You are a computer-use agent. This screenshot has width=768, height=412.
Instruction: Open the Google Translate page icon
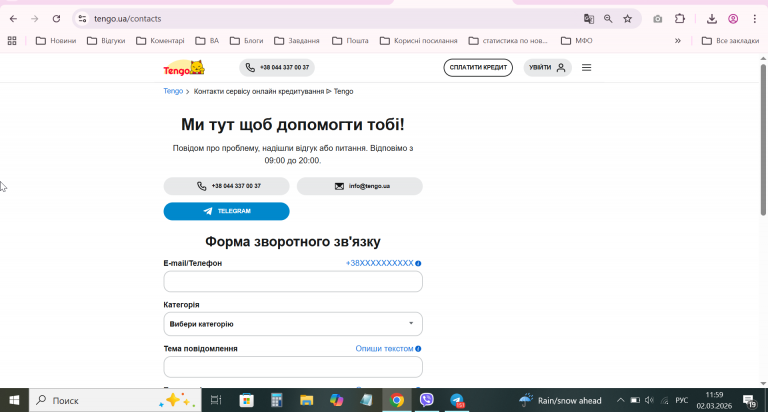[x=589, y=19]
